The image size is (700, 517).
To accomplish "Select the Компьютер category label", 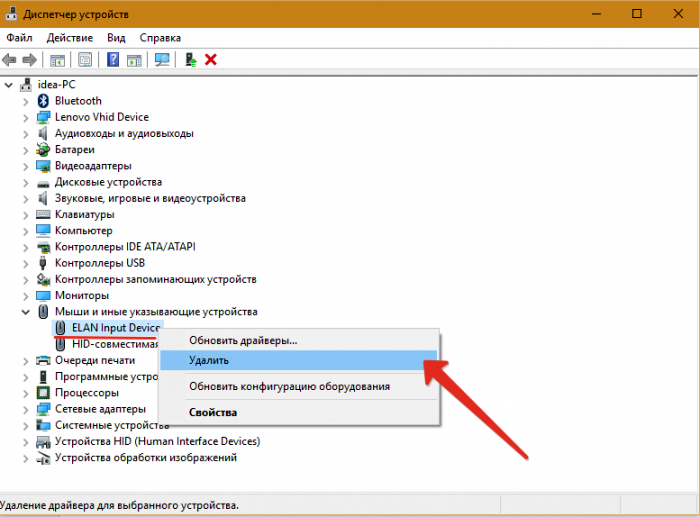I will click(x=83, y=231).
